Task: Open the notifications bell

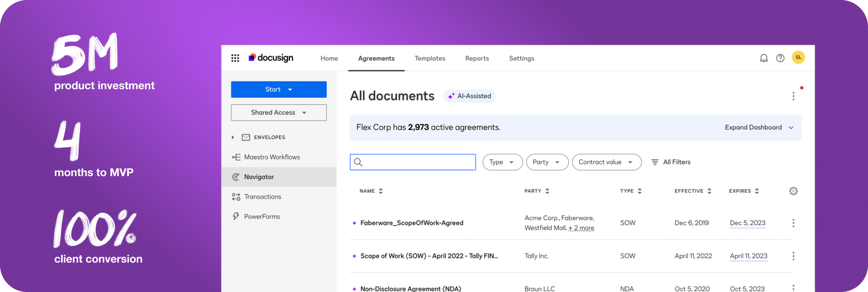Action: (764, 58)
